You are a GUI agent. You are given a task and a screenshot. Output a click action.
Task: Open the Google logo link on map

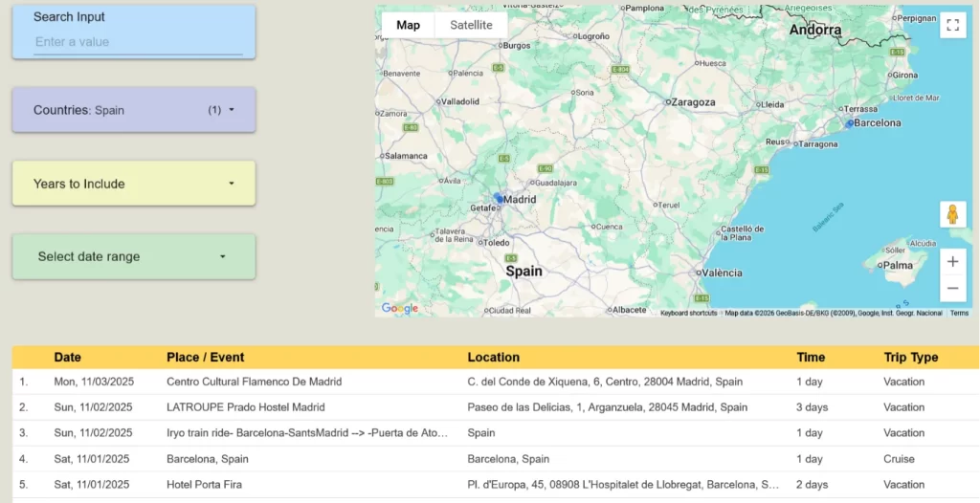coord(399,308)
